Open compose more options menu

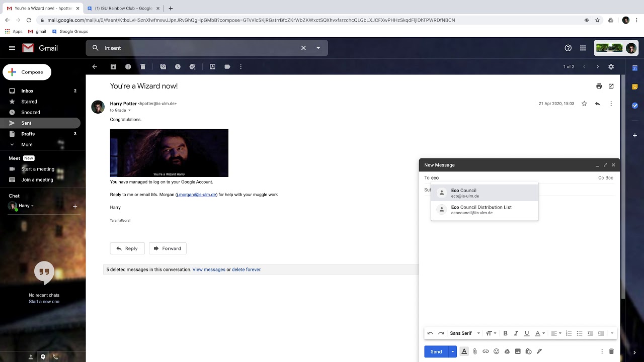click(602, 351)
